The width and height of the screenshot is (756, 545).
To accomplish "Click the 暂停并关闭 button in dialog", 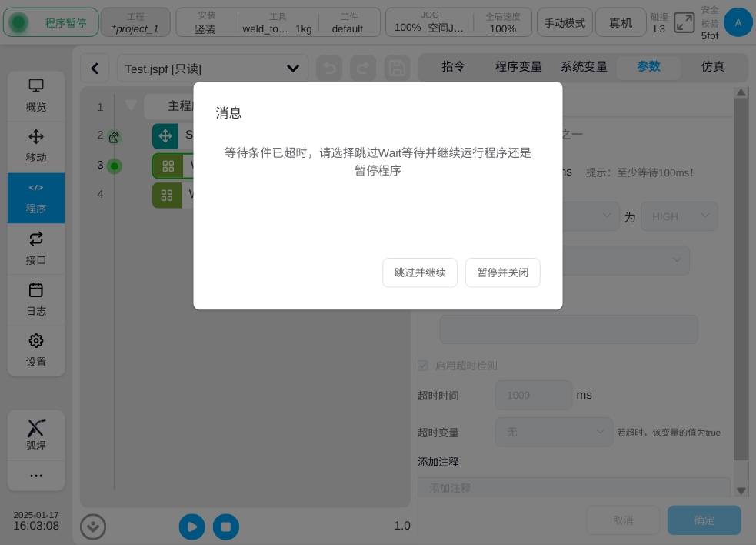I will (x=502, y=272).
